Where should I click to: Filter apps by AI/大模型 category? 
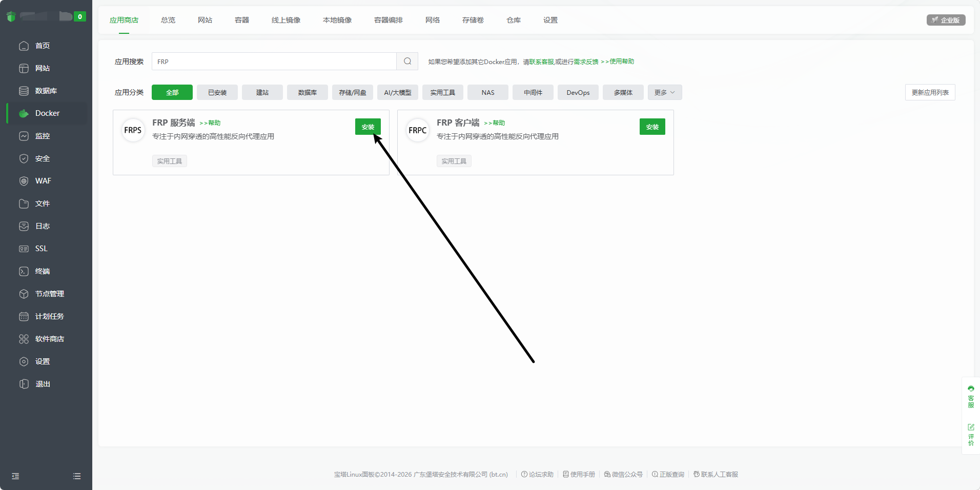(x=398, y=92)
